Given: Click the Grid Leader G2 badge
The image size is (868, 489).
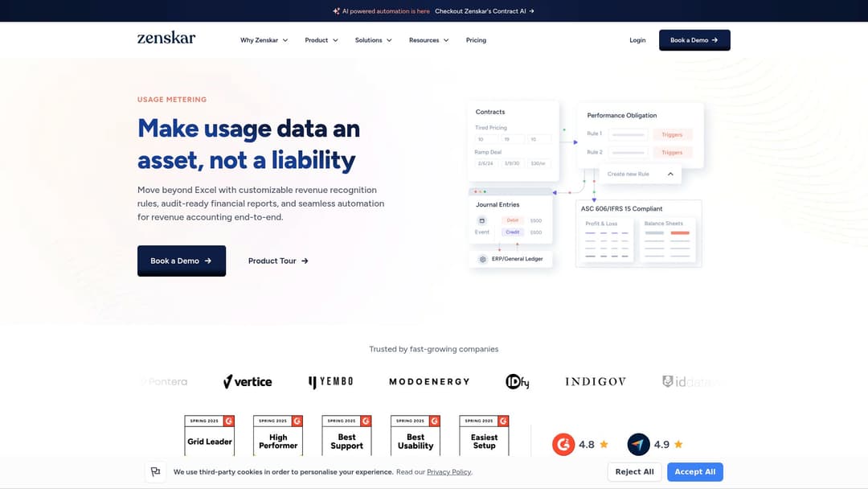Looking at the screenshot, I should point(209,436).
